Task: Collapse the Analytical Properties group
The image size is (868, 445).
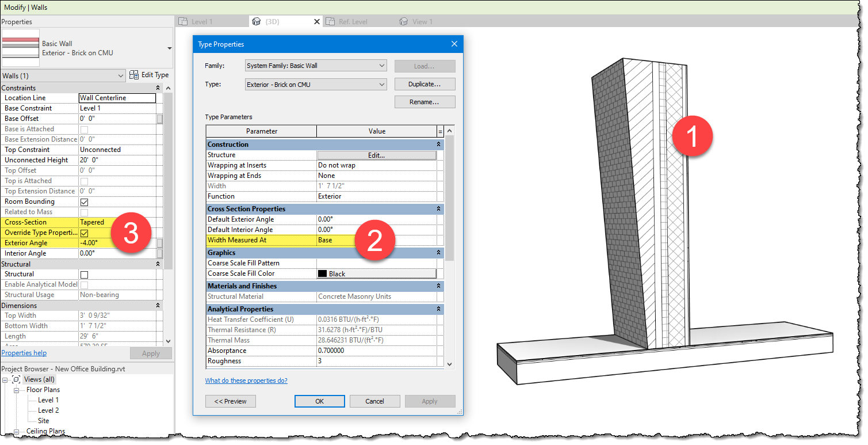Action: [x=439, y=309]
